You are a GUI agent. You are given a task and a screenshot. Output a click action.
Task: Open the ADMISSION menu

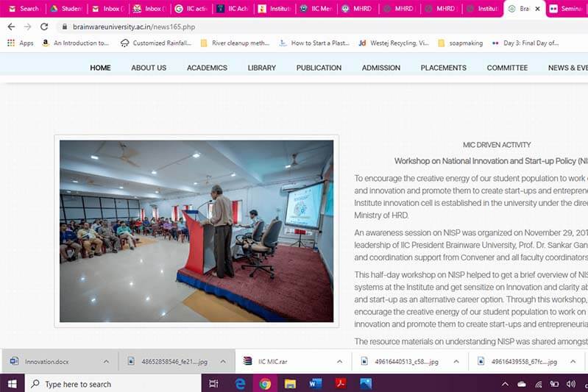point(381,68)
